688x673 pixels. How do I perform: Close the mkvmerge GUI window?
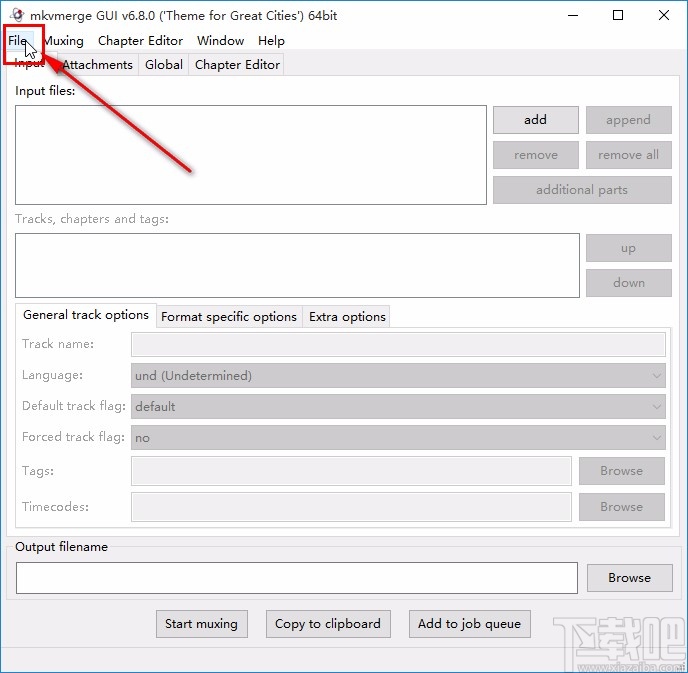[x=663, y=15]
